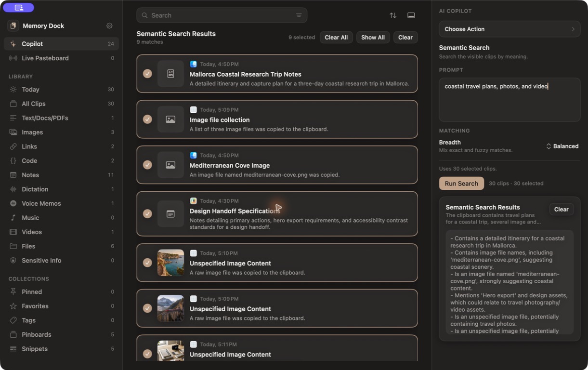Click the search filter icon
The height and width of the screenshot is (370, 588).
[299, 15]
